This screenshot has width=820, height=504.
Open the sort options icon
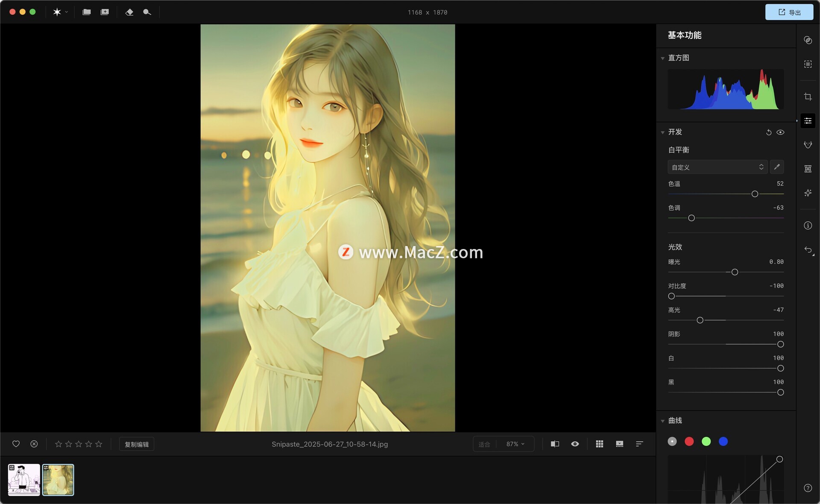(x=639, y=444)
